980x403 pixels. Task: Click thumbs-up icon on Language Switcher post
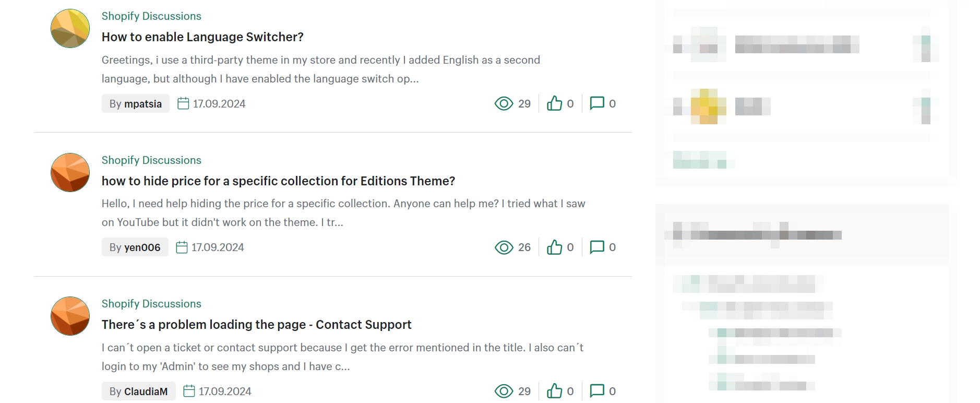[x=554, y=103]
